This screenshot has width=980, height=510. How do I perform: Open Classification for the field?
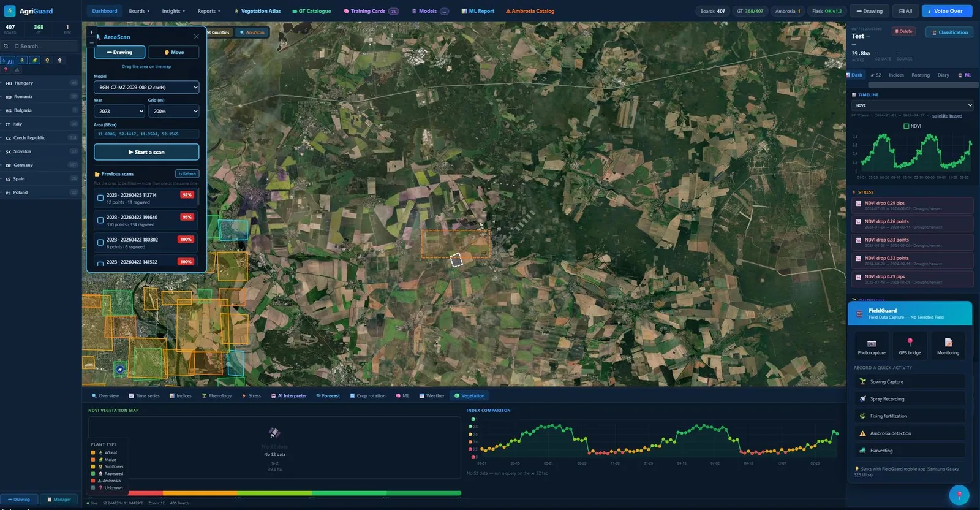[949, 32]
